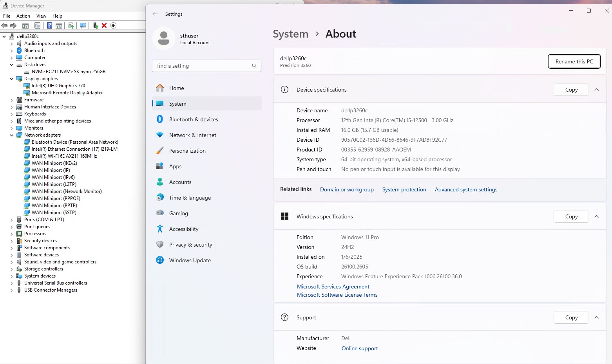Expand the Processors tree node
The height and width of the screenshot is (364, 612).
pyautogui.click(x=11, y=234)
